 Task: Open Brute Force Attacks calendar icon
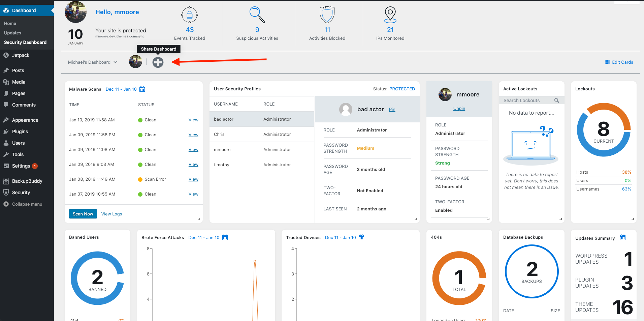225,237
